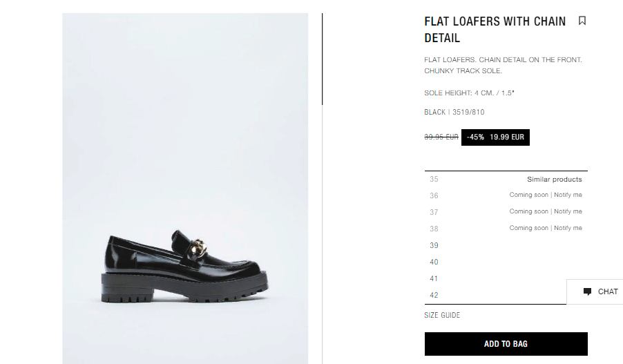
Task: Click the unavailable size 35 row
Action: 506,179
